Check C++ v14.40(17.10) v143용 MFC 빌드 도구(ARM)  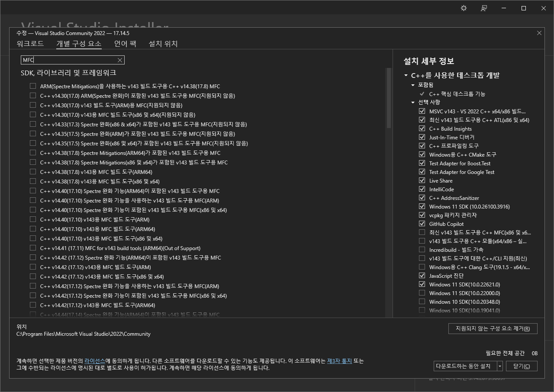(33, 219)
